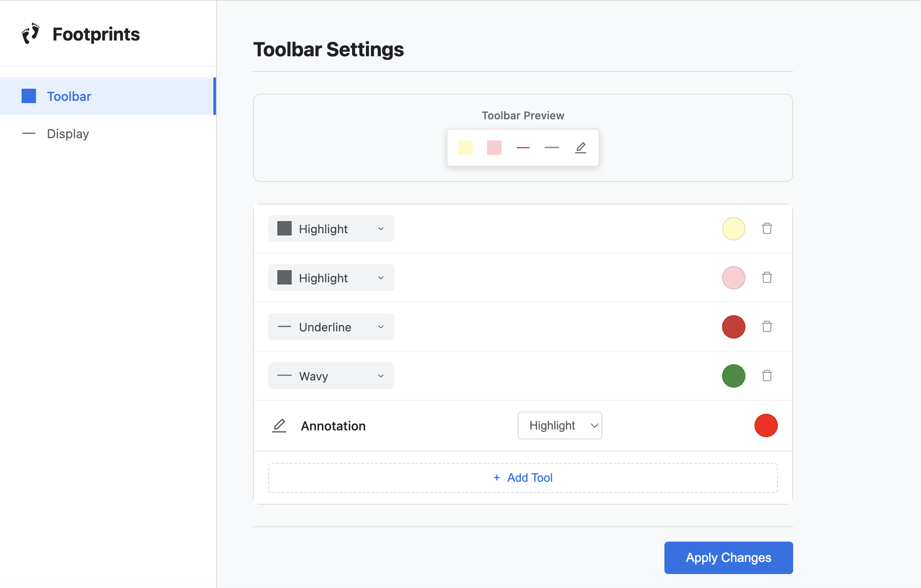This screenshot has height=588, width=921.
Task: Select the pen annotation icon in the toolbar preview
Action: (x=581, y=147)
